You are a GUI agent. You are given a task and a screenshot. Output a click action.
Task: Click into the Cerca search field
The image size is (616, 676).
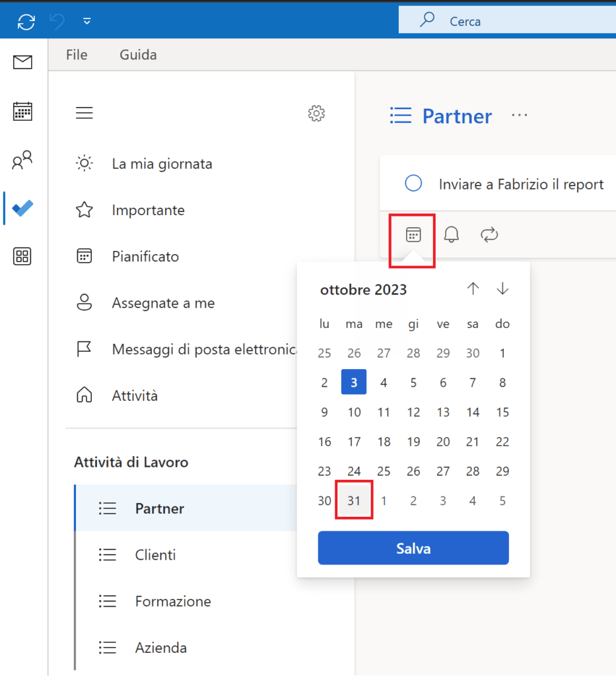[507, 20]
